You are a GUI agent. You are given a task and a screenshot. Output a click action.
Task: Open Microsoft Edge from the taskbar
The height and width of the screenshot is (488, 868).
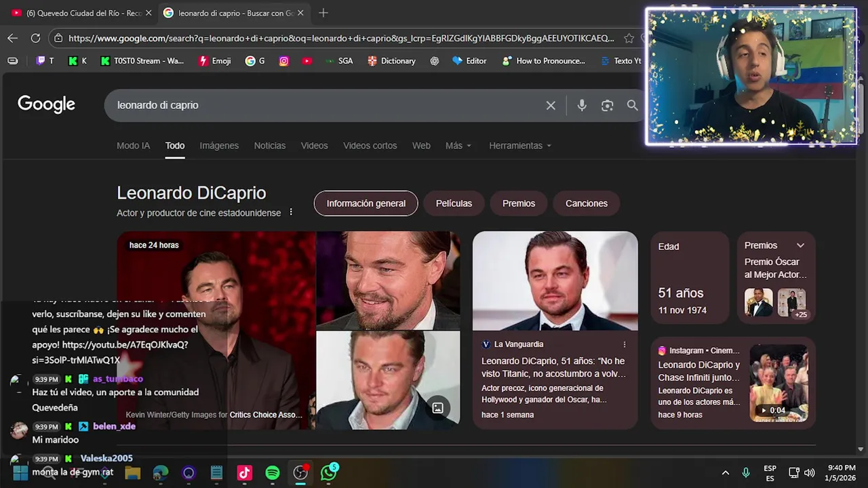point(161,472)
